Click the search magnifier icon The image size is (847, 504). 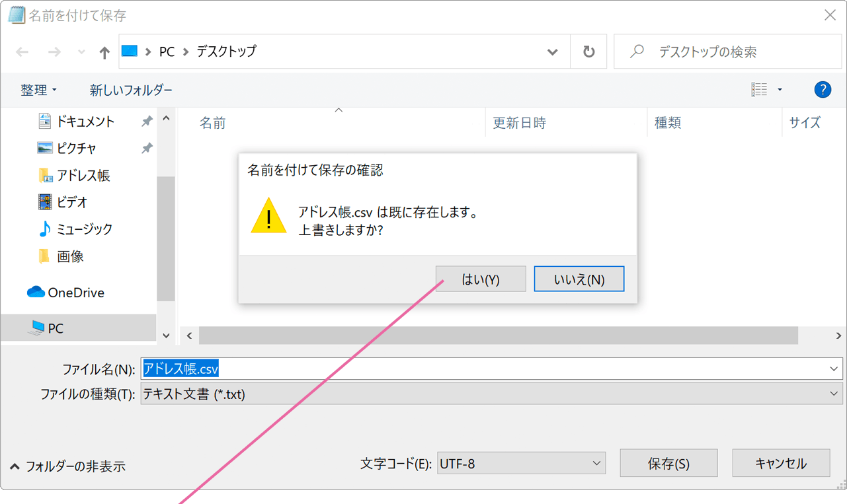pos(637,52)
